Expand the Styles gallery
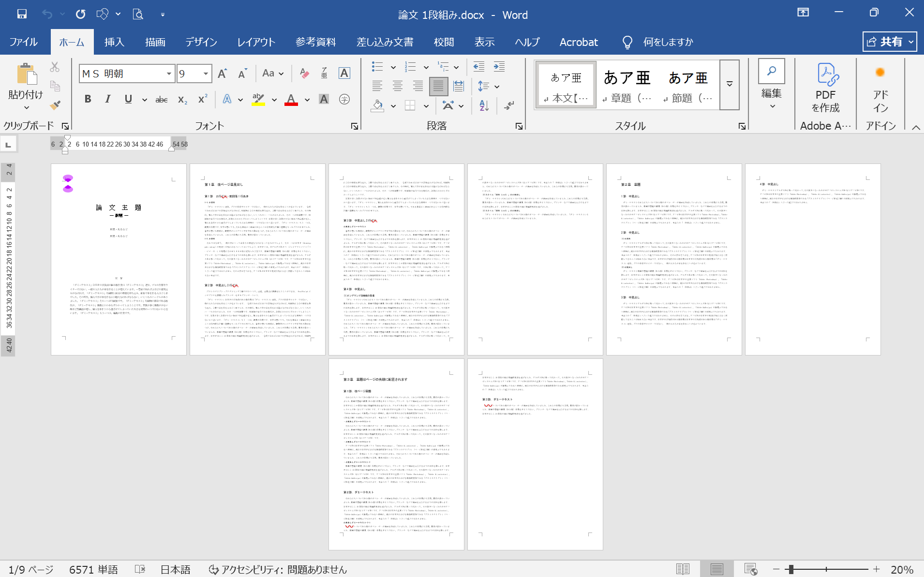The height and width of the screenshot is (577, 924). 730,85
